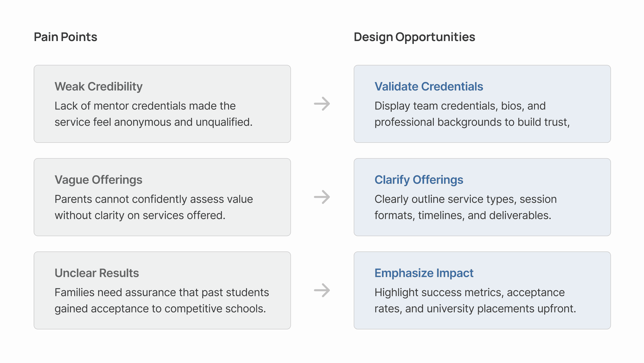Click the Clarify Offerings title
The image size is (644, 363).
click(419, 180)
